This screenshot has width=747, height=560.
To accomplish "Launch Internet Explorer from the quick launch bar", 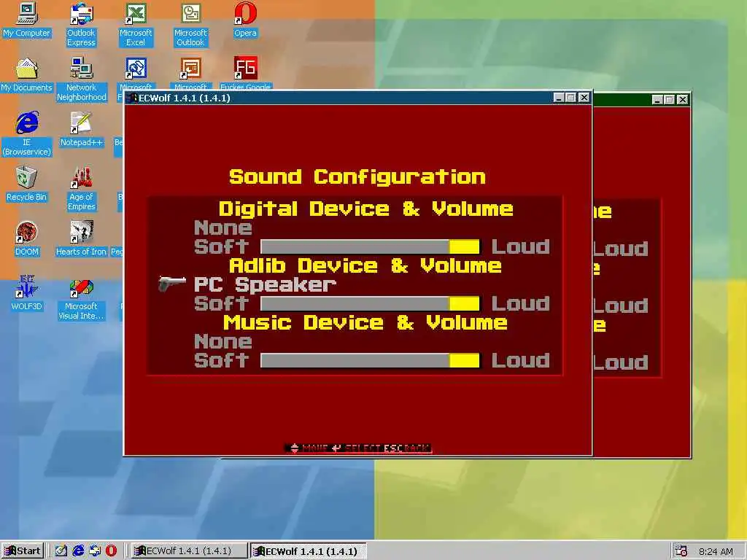I will [78, 551].
